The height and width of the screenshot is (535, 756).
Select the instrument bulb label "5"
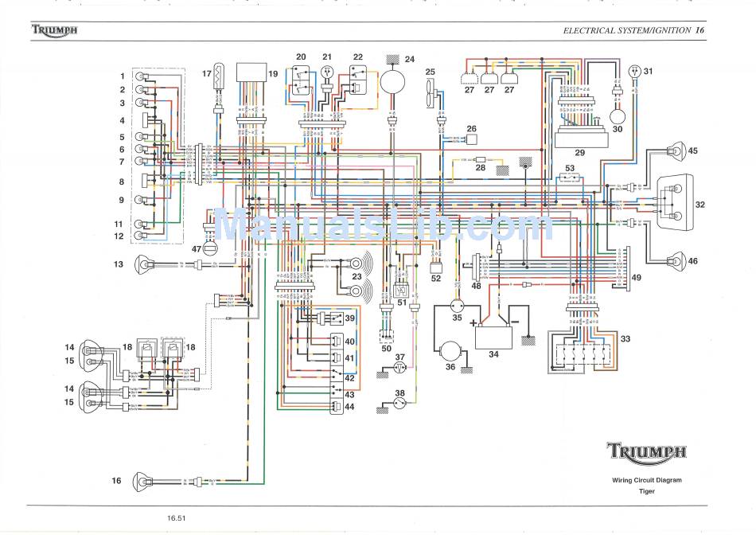pyautogui.click(x=123, y=137)
